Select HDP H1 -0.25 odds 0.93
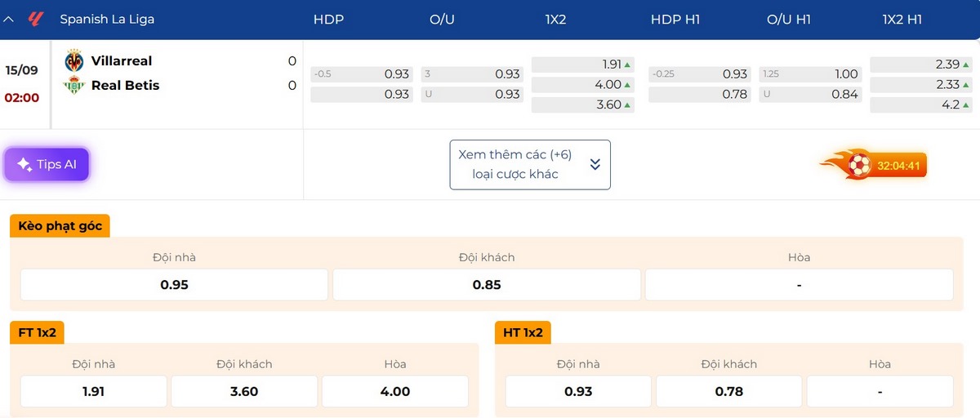 [x=700, y=73]
